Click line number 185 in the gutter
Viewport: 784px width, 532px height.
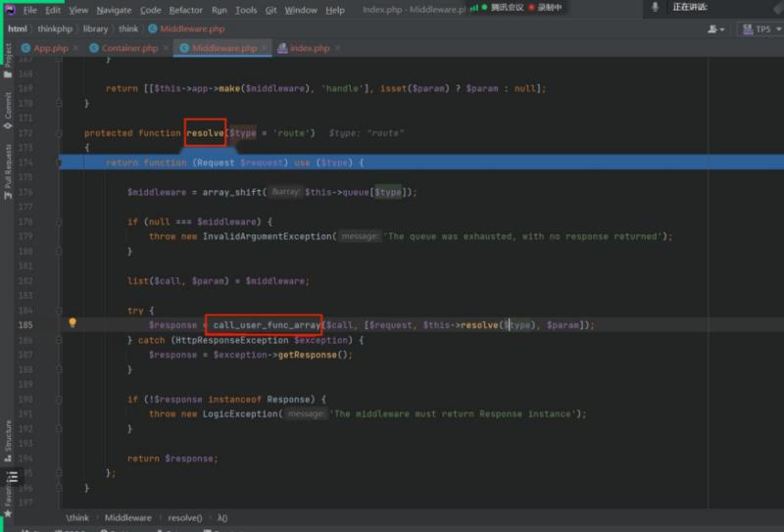(25, 325)
